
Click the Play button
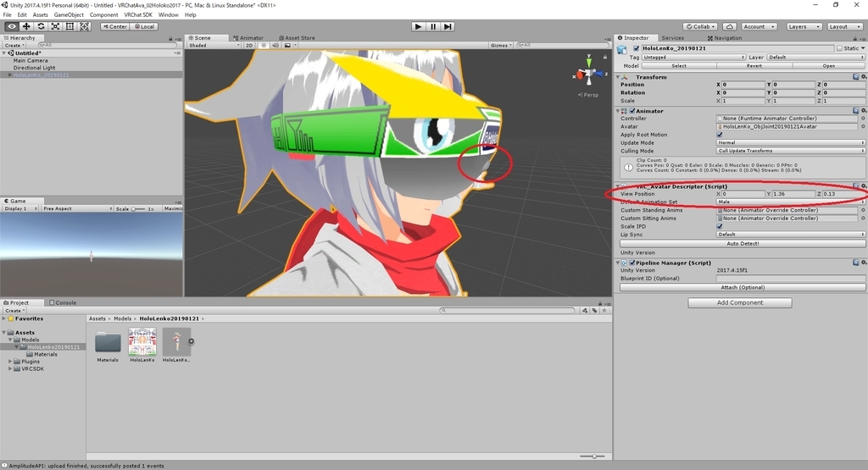coord(419,26)
